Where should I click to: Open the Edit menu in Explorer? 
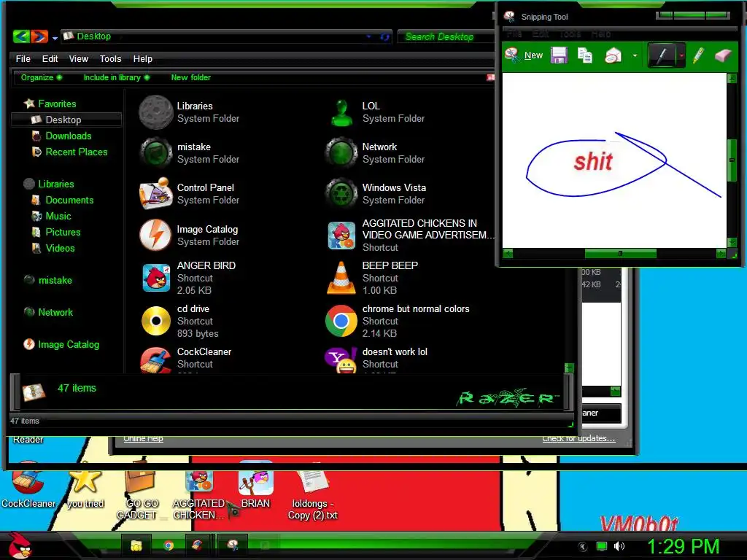(50, 59)
